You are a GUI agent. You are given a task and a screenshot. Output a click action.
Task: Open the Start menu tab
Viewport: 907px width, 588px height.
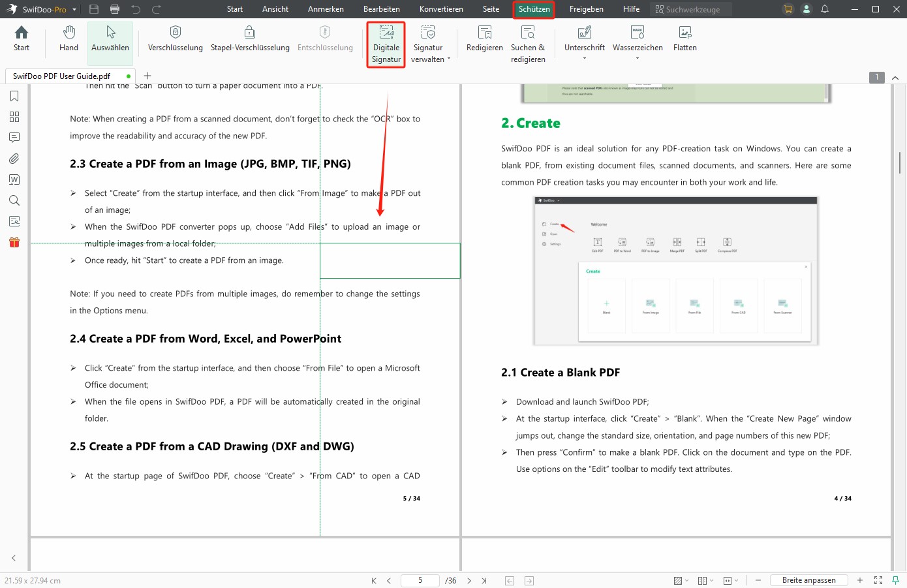pyautogui.click(x=235, y=9)
